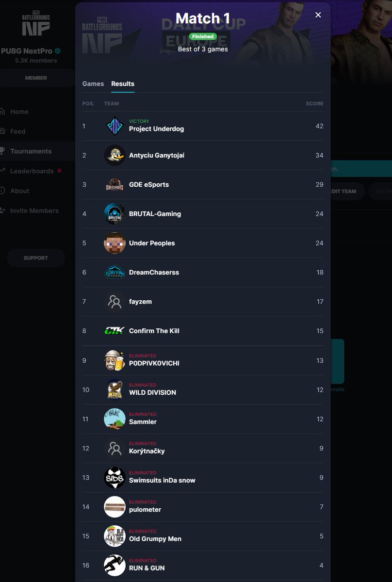Click the SUPPORT button
This screenshot has width=392, height=582.
pos(36,258)
